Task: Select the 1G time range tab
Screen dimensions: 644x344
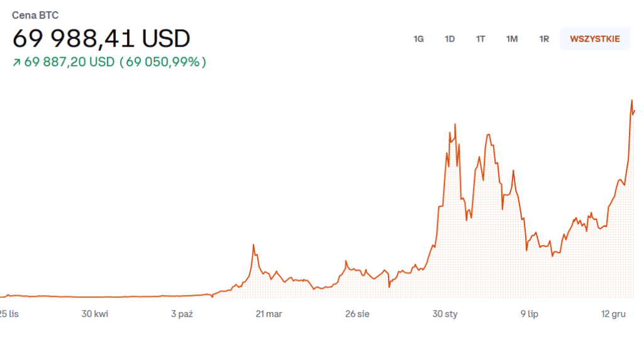Action: point(418,39)
